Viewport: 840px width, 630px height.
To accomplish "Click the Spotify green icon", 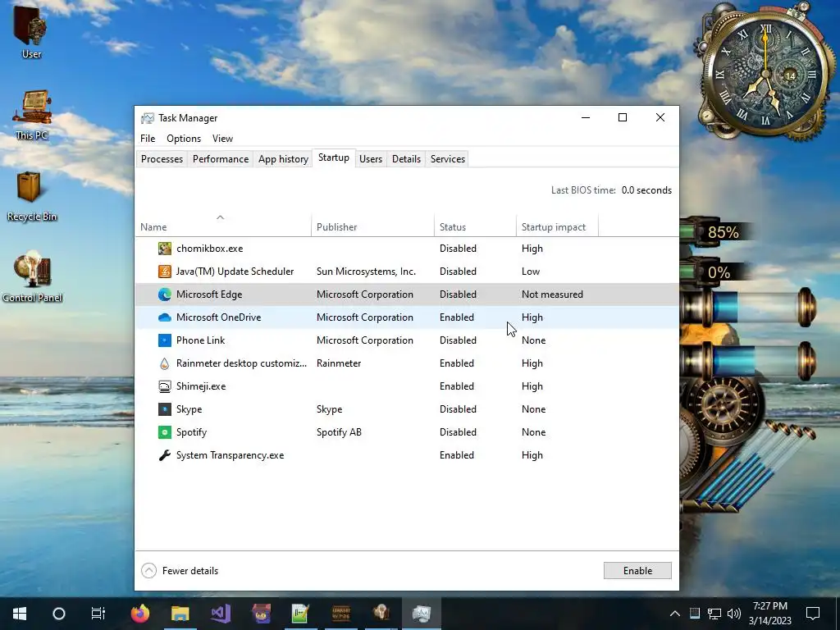I will [x=164, y=432].
